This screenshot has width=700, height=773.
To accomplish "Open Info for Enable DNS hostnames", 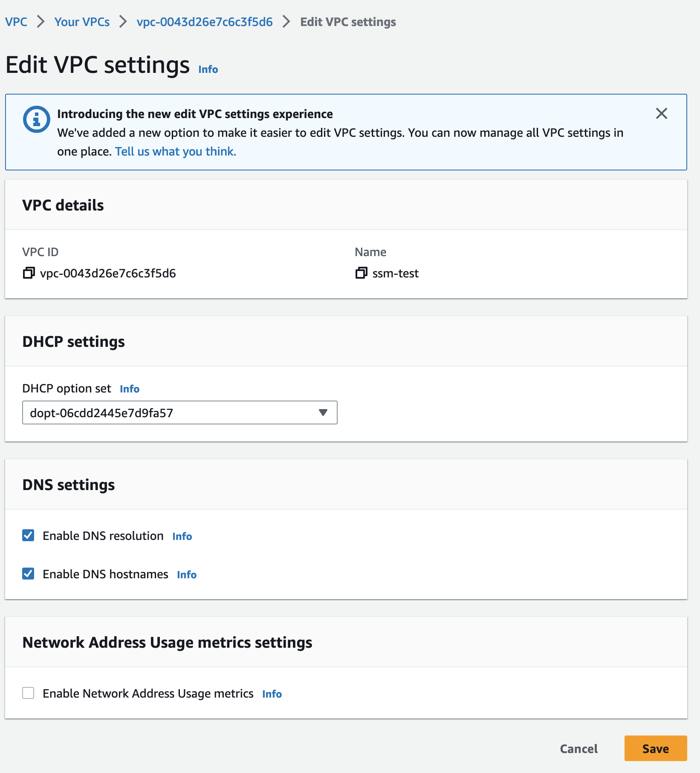I will [187, 575].
